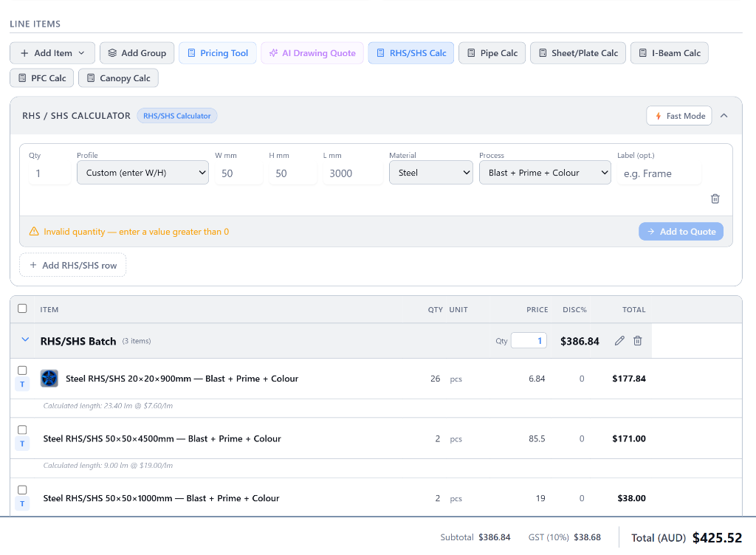Tick the select-all checkbox in table header

(x=22, y=308)
